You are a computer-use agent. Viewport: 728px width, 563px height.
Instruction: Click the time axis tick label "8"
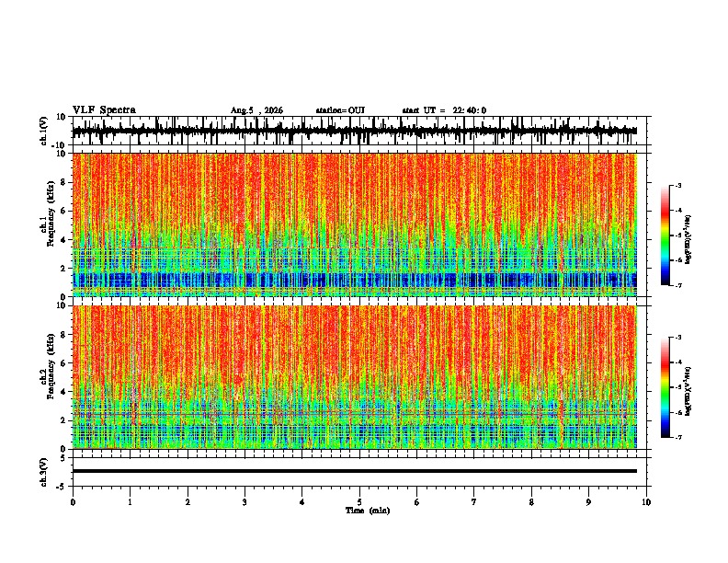point(531,502)
